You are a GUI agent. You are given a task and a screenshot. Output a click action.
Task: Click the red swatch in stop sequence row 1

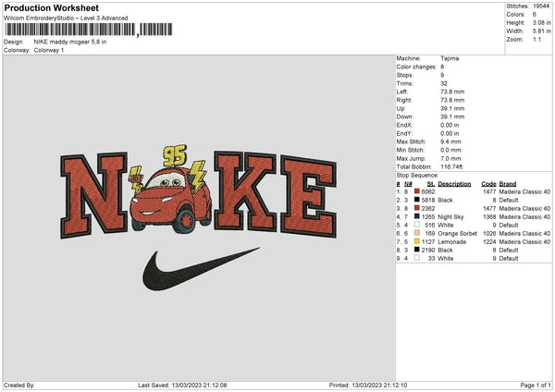pos(417,191)
